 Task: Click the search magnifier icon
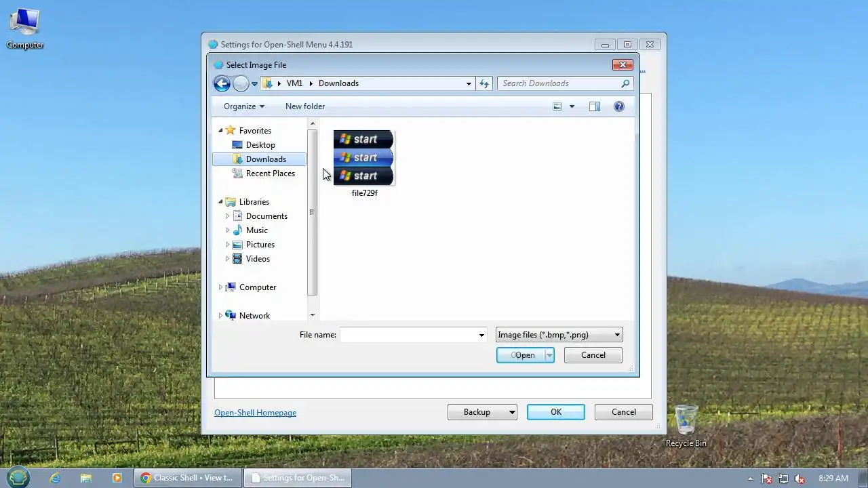[625, 83]
